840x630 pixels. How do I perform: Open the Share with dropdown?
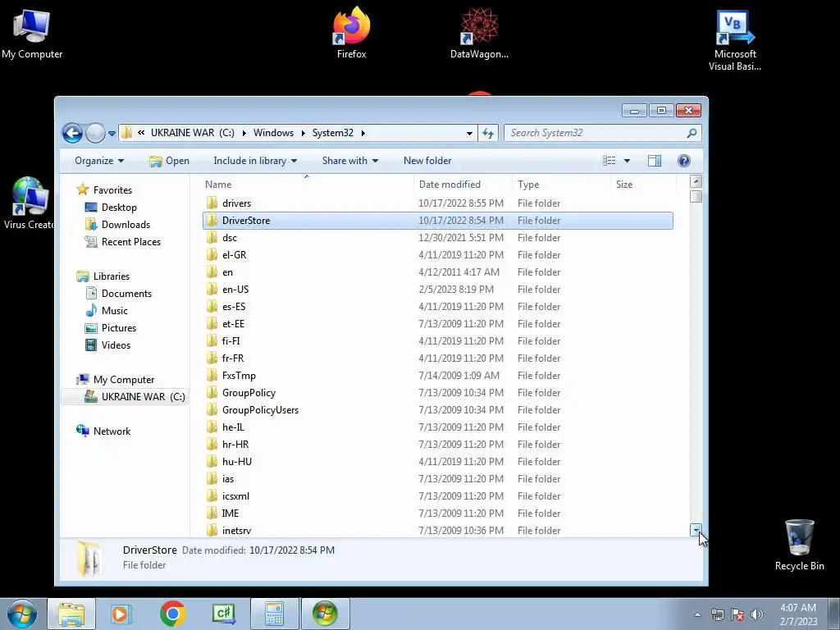pos(349,161)
